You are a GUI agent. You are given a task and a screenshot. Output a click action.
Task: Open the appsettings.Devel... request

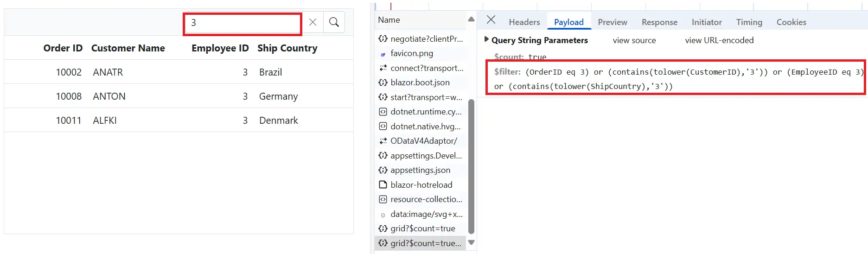pyautogui.click(x=421, y=156)
